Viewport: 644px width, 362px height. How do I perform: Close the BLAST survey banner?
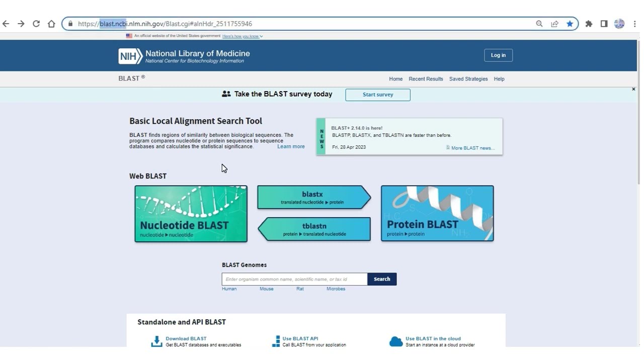click(x=633, y=89)
